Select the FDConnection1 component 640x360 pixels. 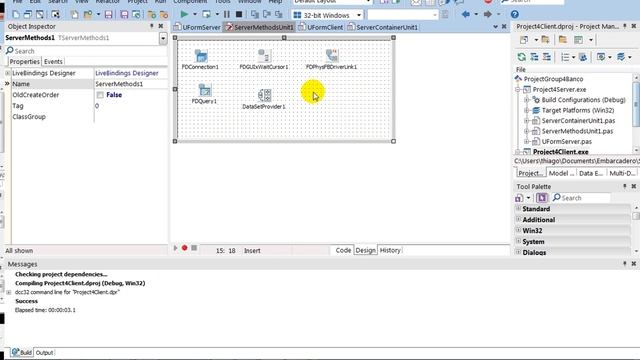click(x=201, y=60)
